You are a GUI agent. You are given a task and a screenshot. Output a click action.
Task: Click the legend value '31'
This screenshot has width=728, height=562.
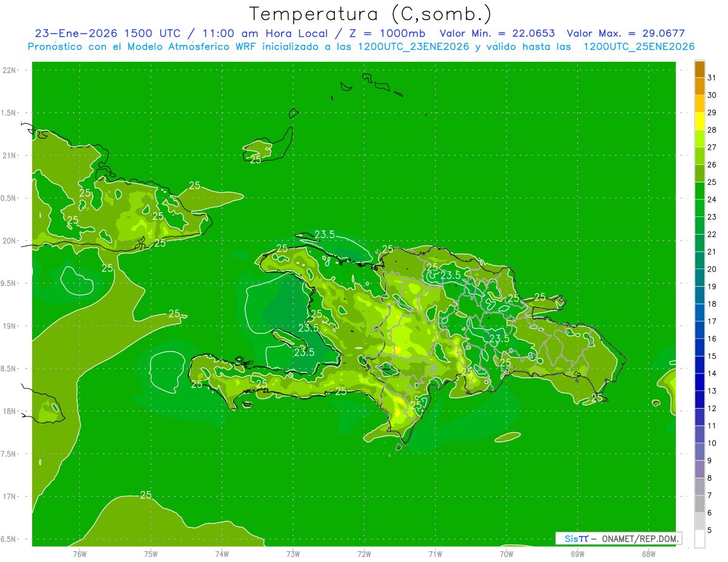[x=712, y=78]
